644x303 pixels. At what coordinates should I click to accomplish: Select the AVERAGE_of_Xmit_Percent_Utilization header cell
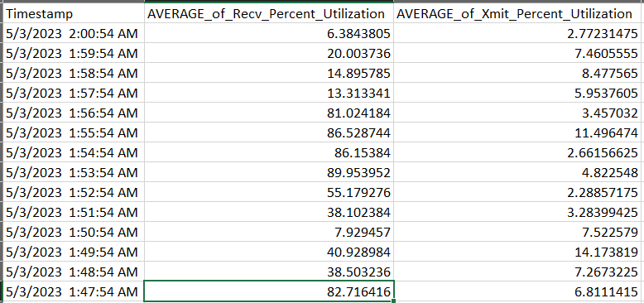point(519,13)
